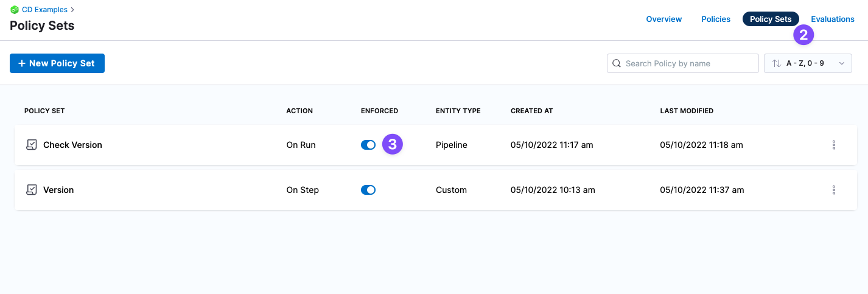Viewport: 868px width, 294px height.
Task: Click the sort order arrows icon
Action: tap(776, 63)
